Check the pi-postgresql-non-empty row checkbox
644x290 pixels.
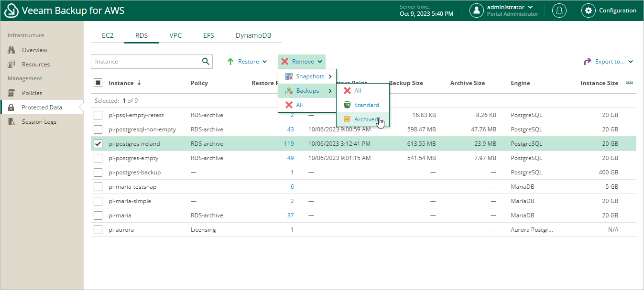click(98, 129)
